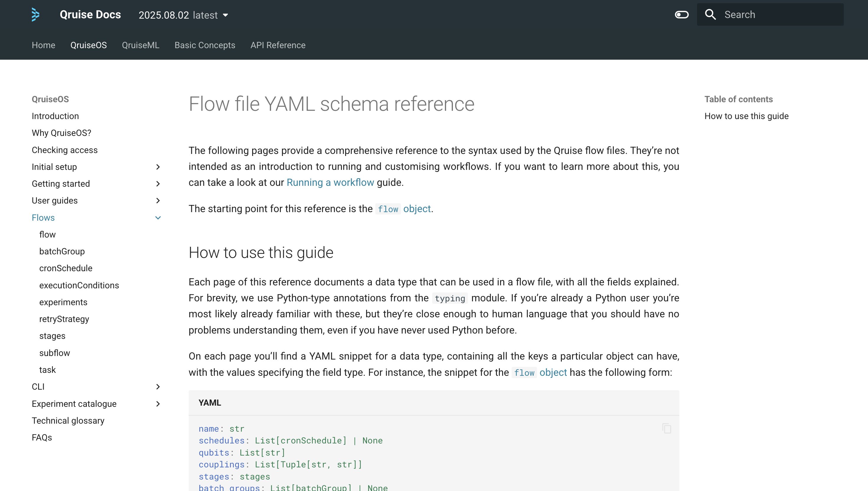Image resolution: width=868 pixels, height=491 pixels.
Task: Expand the User guides section
Action: (158, 201)
